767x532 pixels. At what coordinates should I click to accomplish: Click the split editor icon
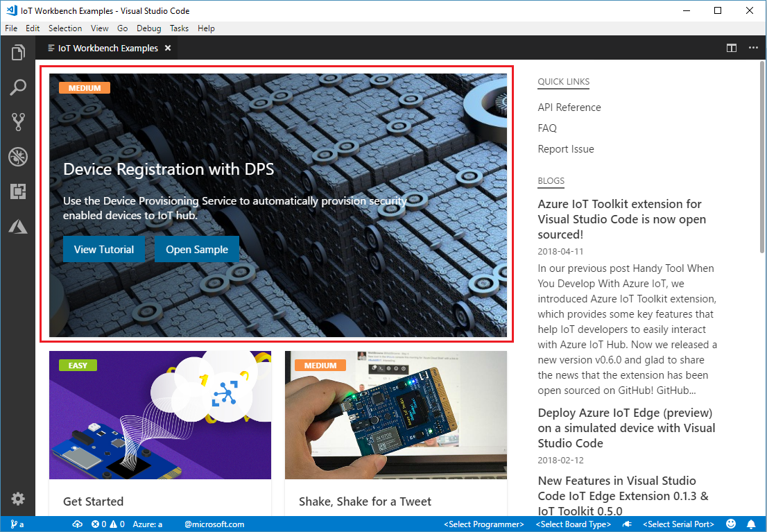732,48
